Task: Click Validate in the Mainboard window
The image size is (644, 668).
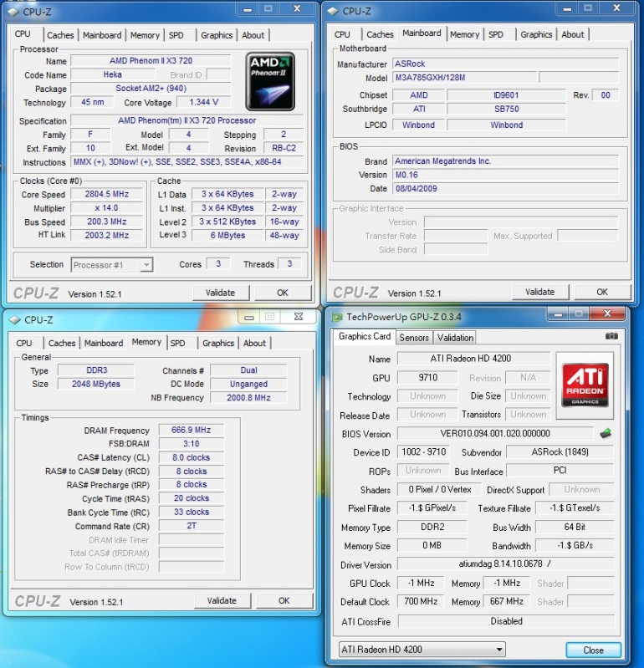Action: [540, 292]
